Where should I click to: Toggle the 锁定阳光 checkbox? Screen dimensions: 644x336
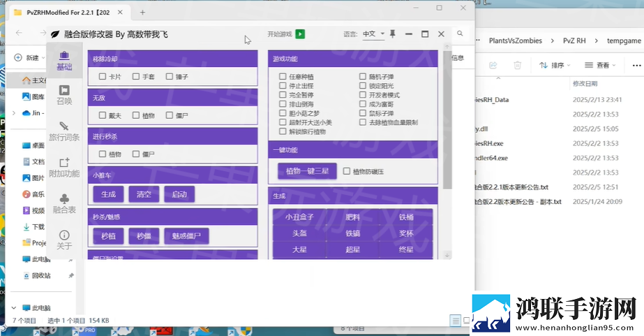pos(362,85)
